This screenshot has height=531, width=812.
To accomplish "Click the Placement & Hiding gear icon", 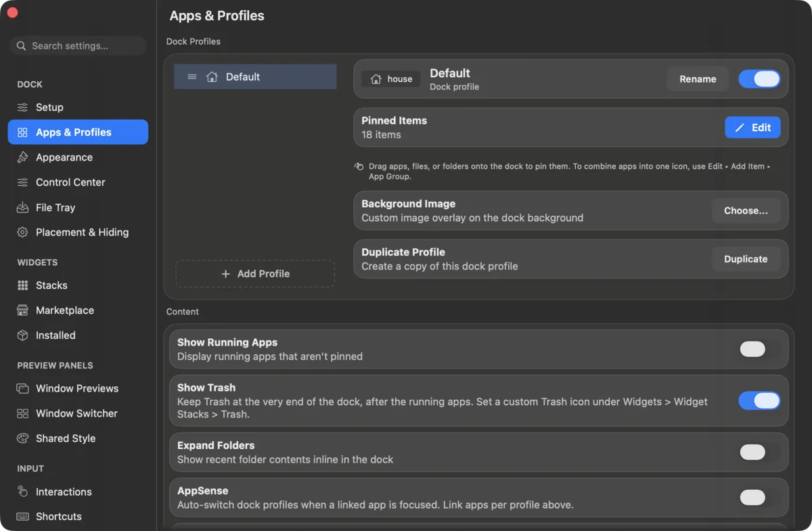I will click(x=22, y=232).
